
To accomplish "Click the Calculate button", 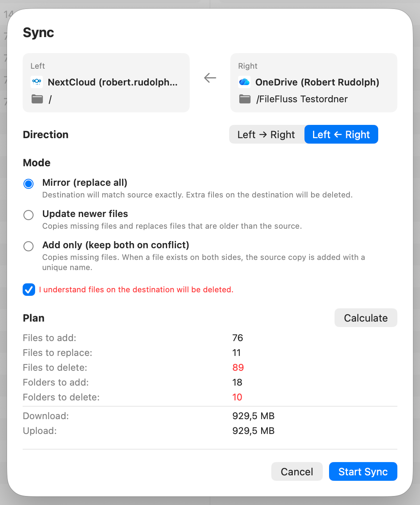I will tap(365, 318).
